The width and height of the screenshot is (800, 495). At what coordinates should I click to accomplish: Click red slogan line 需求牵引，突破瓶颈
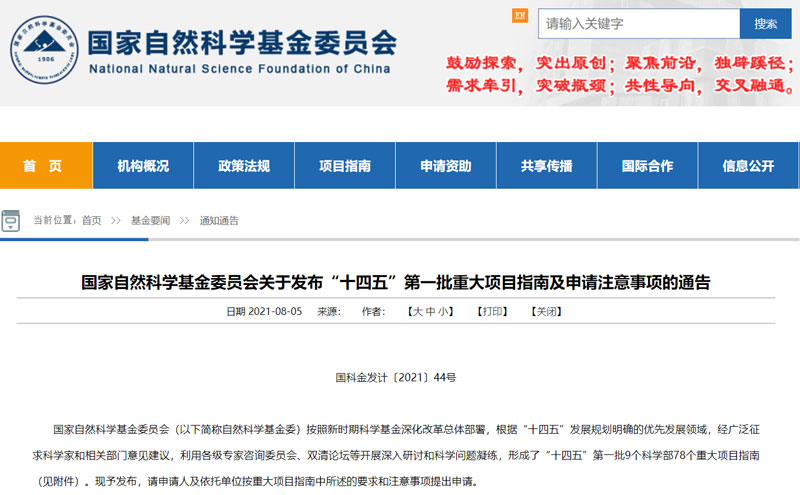[x=620, y=85]
